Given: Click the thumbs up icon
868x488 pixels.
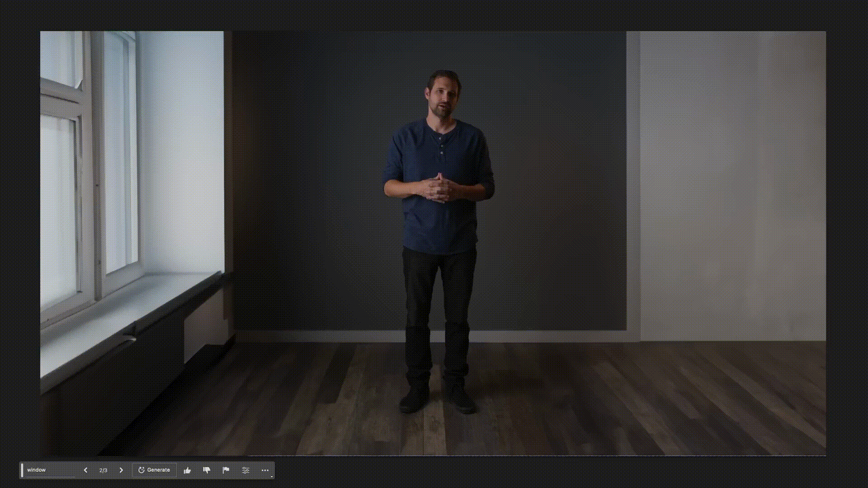Looking at the screenshot, I should (187, 470).
